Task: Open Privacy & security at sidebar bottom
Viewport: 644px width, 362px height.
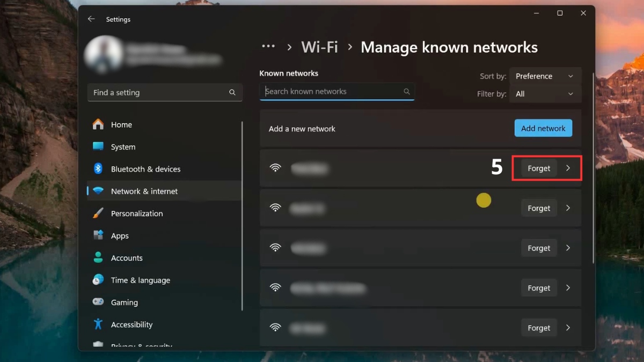Action: click(164, 345)
